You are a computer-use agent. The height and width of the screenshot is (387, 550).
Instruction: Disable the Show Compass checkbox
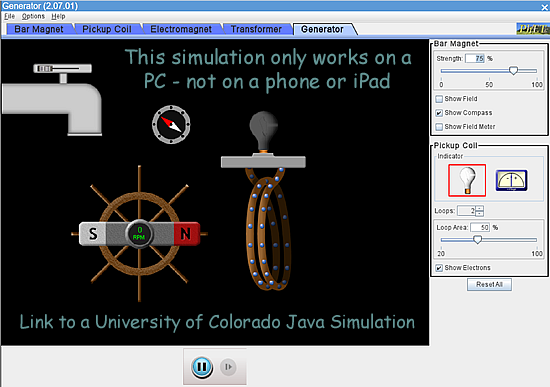pos(439,113)
